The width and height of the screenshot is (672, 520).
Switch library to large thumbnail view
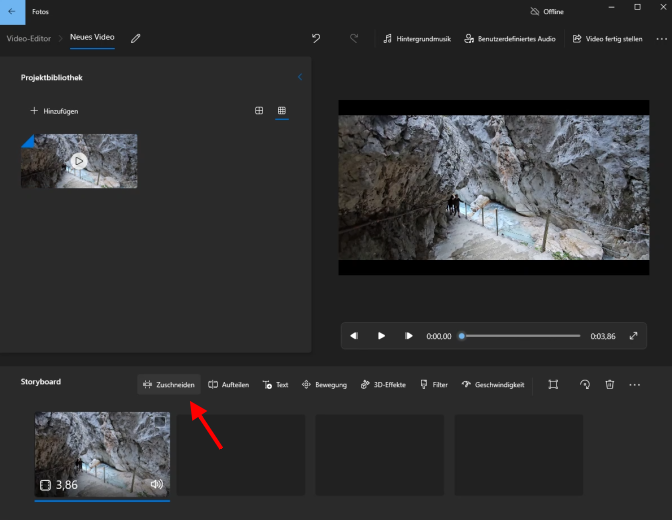(259, 111)
